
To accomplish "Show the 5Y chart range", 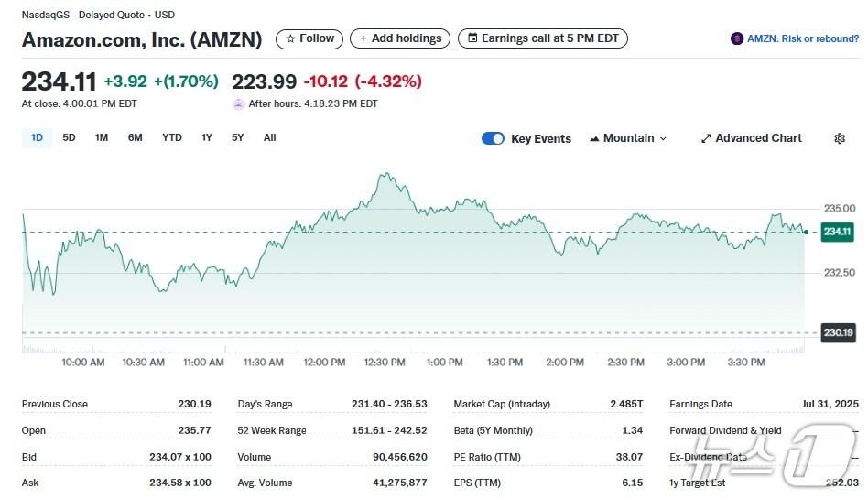I will (238, 137).
